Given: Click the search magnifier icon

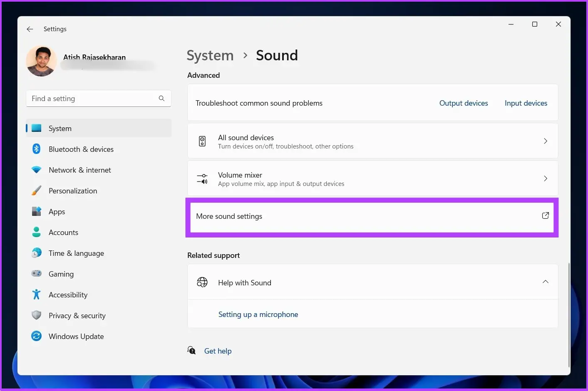Looking at the screenshot, I should tap(161, 99).
